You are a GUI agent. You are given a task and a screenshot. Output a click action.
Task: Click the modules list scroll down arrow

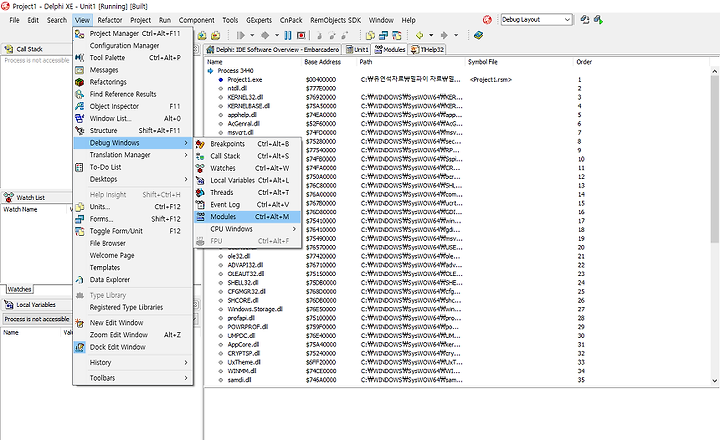(714, 381)
